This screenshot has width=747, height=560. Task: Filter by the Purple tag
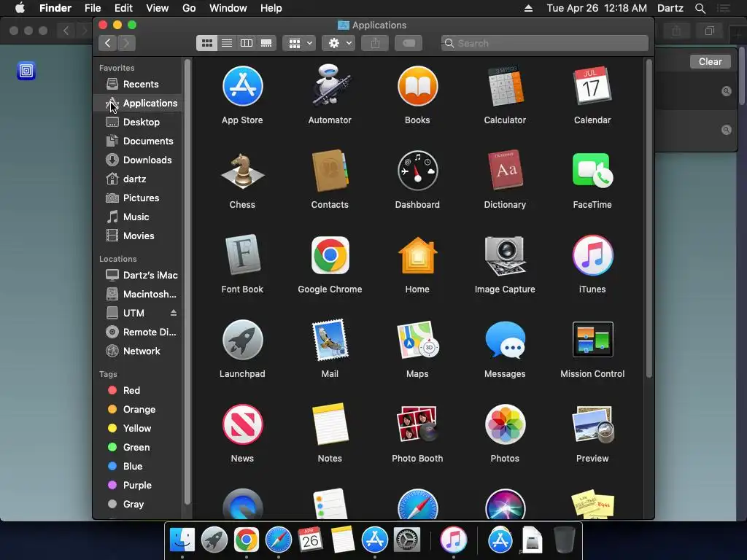[x=138, y=485]
